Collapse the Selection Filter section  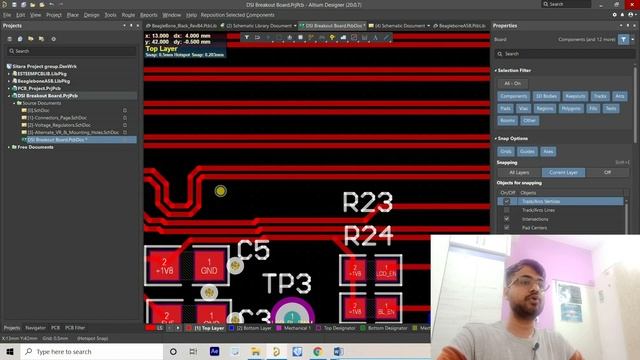click(496, 71)
